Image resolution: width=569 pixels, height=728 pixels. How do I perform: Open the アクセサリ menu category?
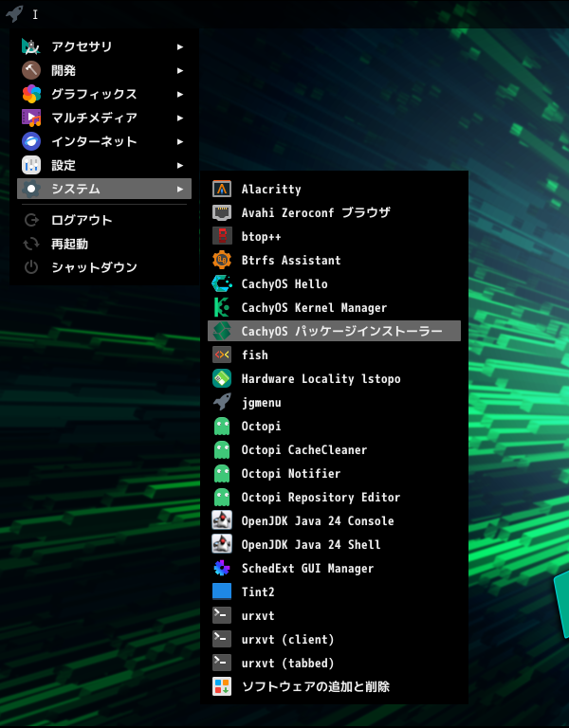coord(104,46)
